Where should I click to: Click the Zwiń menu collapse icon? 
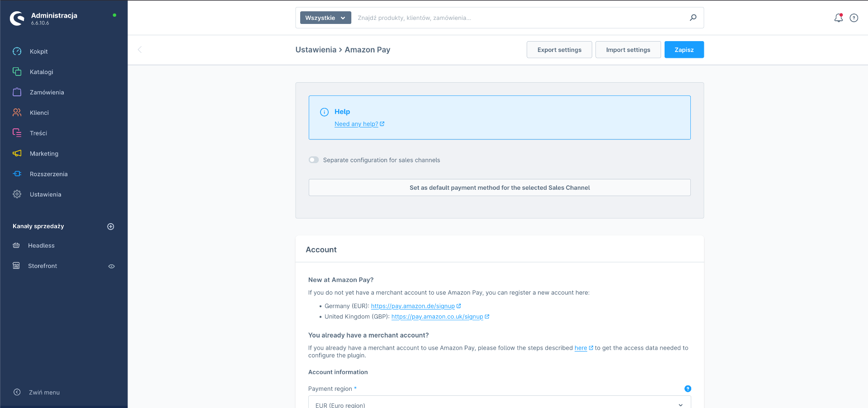(17, 392)
